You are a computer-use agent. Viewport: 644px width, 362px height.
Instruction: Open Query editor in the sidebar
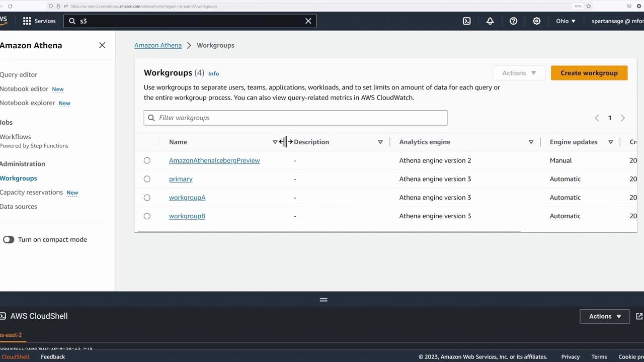(19, 74)
